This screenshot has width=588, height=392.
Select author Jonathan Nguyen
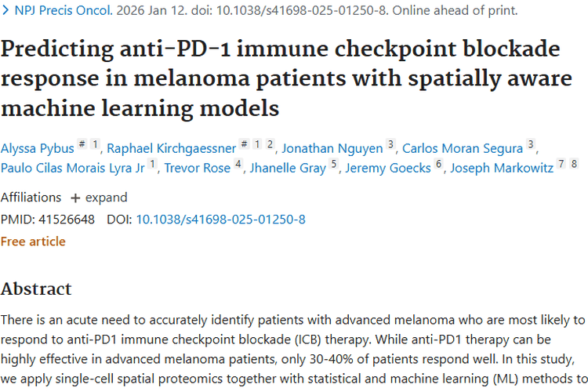tap(332, 147)
